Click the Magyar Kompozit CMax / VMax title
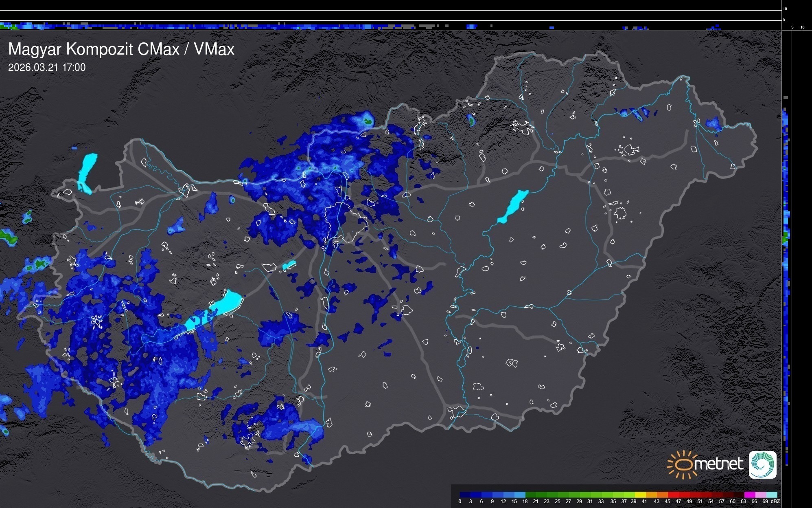812x508 pixels. (121, 49)
